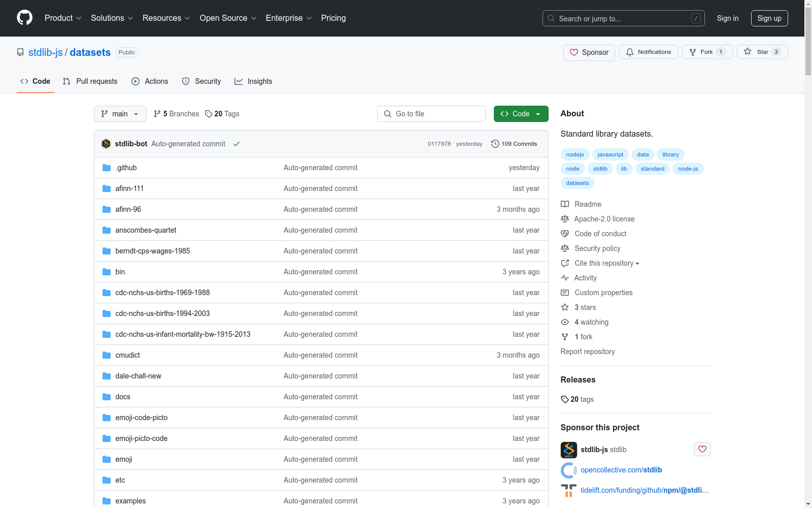Viewport: 812px width, 508px height.
Task: Expand the Enterprise menu
Action: coord(289,18)
